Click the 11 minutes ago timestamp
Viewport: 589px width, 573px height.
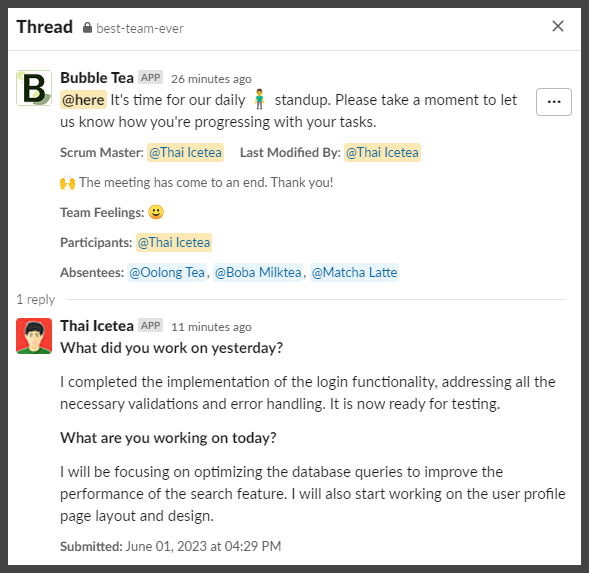click(211, 327)
